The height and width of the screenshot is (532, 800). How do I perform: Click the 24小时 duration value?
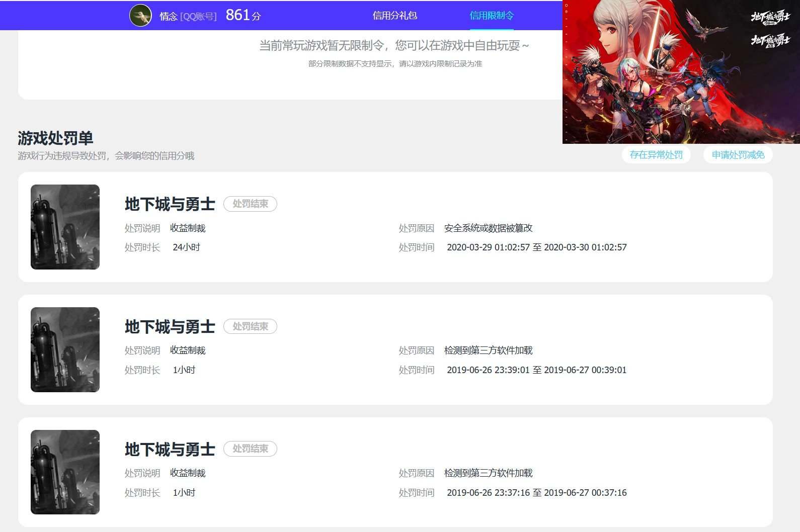point(186,247)
